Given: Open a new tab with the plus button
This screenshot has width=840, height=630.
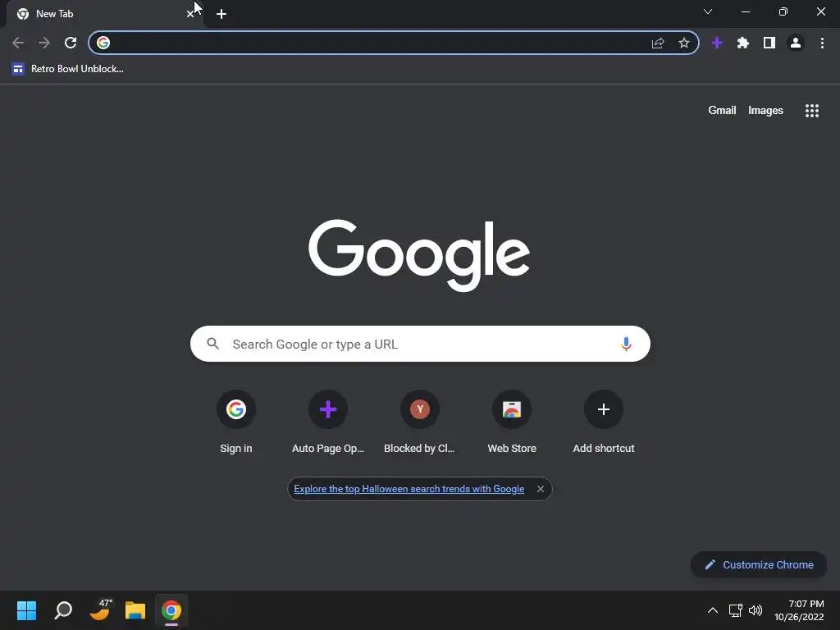Looking at the screenshot, I should 221,14.
